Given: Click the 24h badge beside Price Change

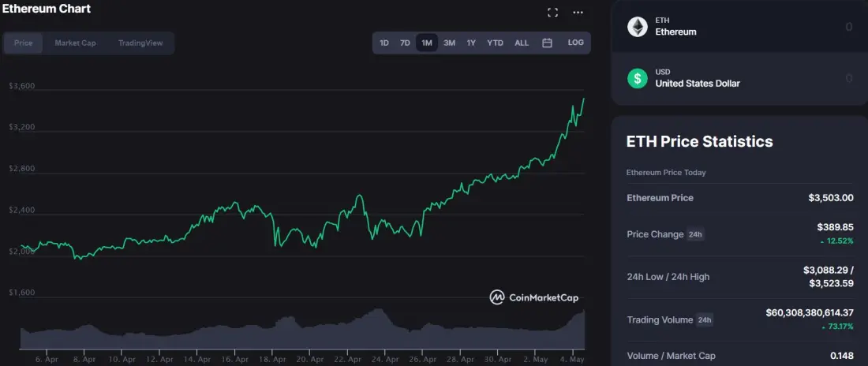Looking at the screenshot, I should (695, 234).
